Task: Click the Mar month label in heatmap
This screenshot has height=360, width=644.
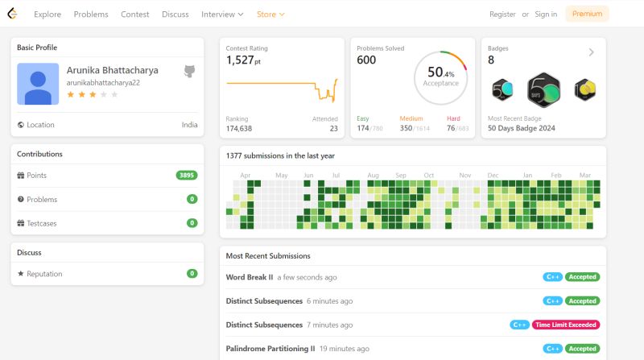Action: (x=585, y=176)
